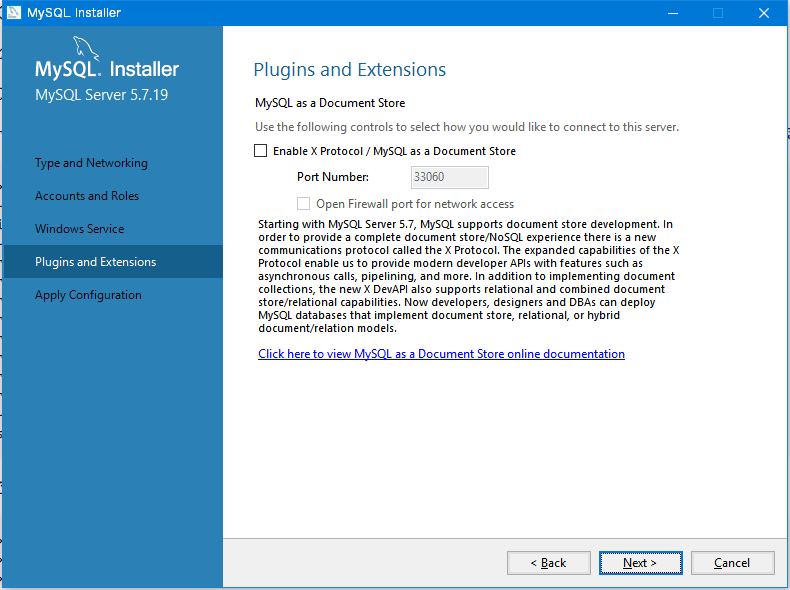Click inside the Port Number field
Image resolution: width=790 pixels, height=590 pixels.
449,177
